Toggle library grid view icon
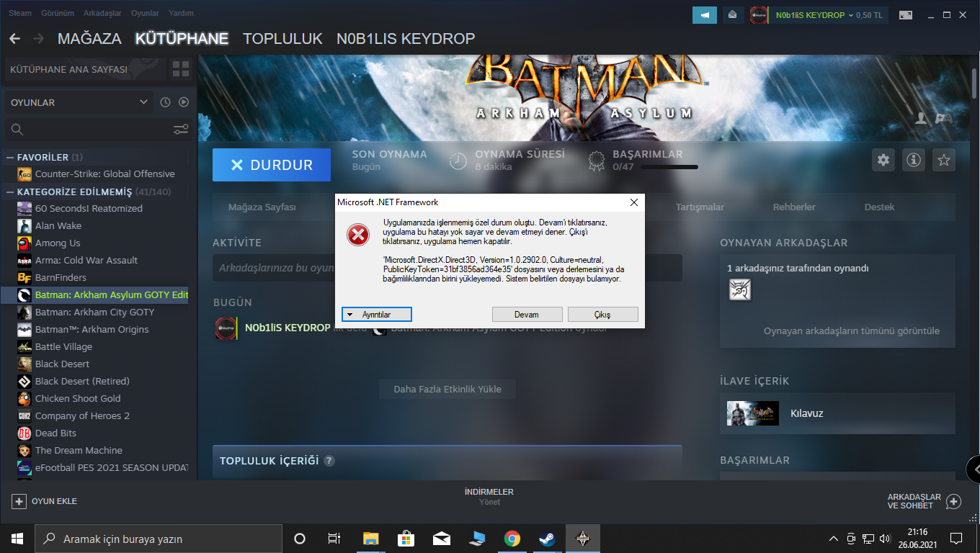The height and width of the screenshot is (553, 980). (181, 70)
